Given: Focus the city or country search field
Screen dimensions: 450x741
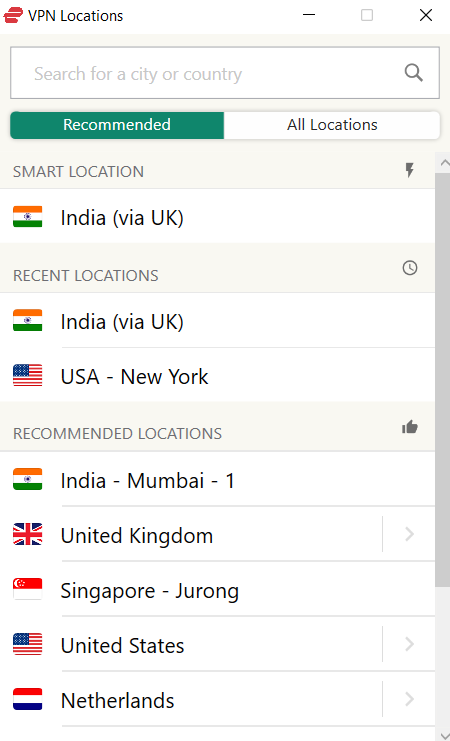Looking at the screenshot, I should coord(225,73).
